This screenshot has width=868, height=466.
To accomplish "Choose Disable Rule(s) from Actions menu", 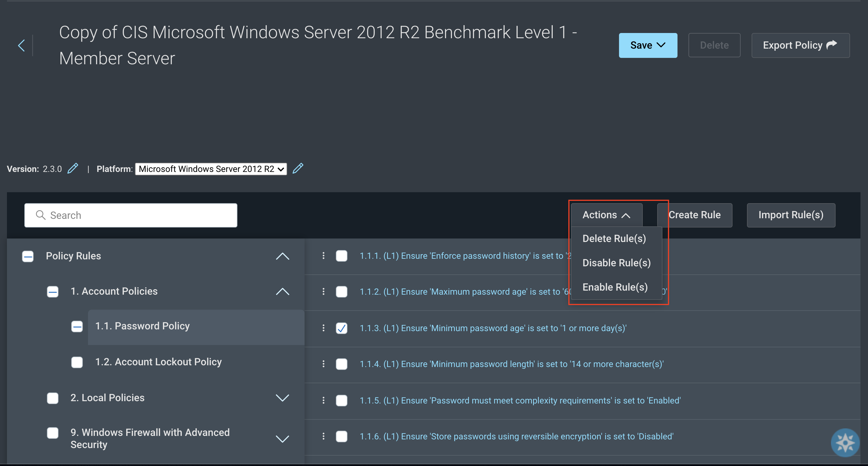I will click(617, 263).
